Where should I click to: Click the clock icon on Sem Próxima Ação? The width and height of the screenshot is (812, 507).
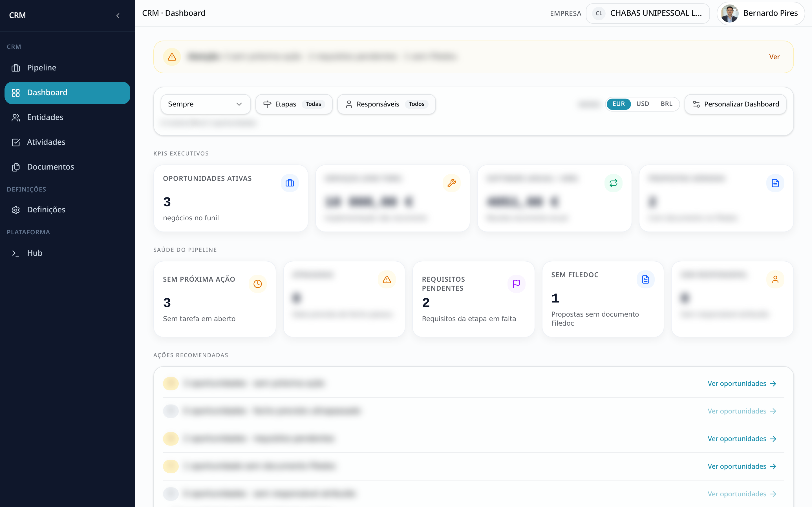click(x=257, y=284)
